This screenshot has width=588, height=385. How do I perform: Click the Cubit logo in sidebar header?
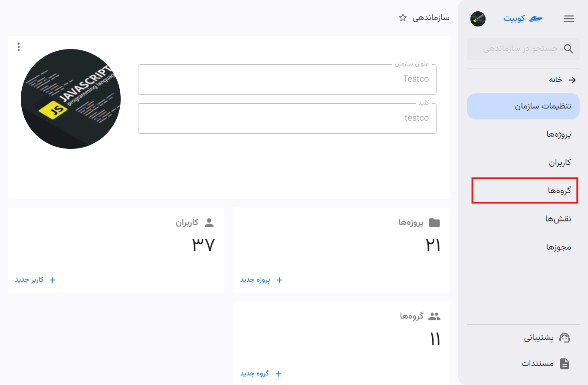tap(523, 19)
